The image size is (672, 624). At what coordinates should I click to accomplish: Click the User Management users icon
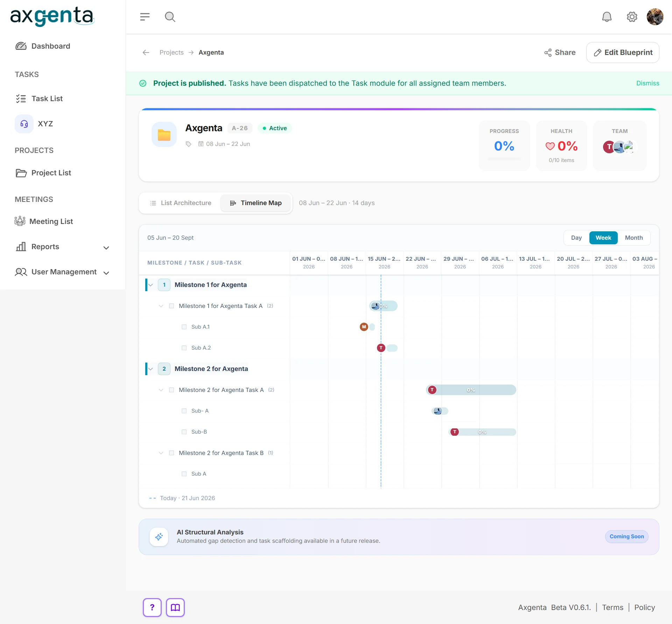pos(21,272)
